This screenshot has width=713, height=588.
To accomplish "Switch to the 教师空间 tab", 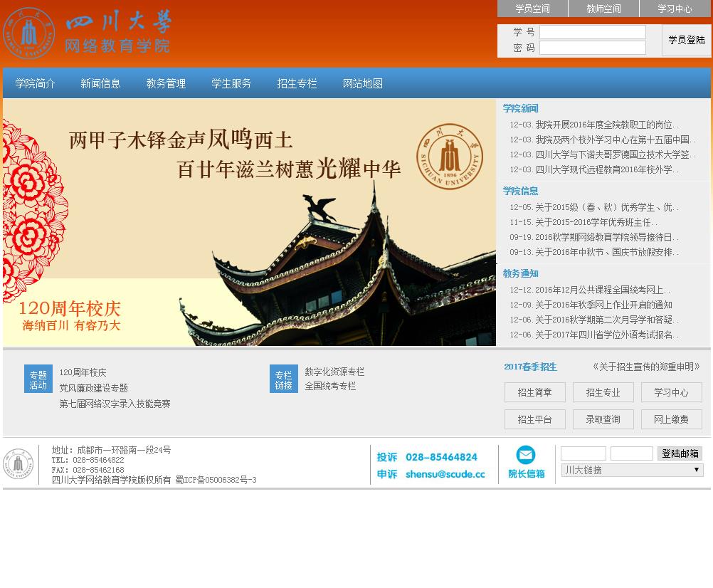I will click(603, 9).
